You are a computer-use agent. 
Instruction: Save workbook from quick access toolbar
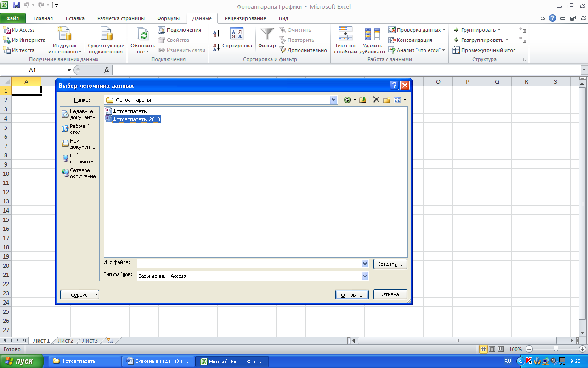pyautogui.click(x=17, y=6)
